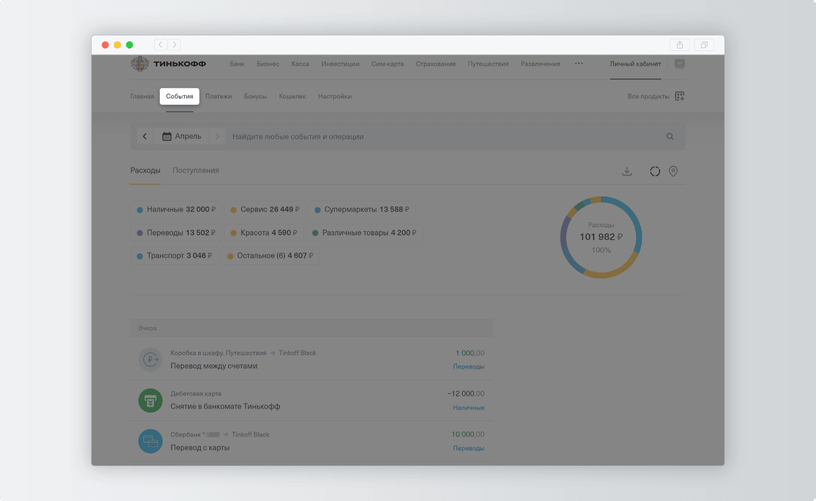This screenshot has height=501, width=816.
Task: Click the 101 982 total amount
Action: click(x=601, y=237)
